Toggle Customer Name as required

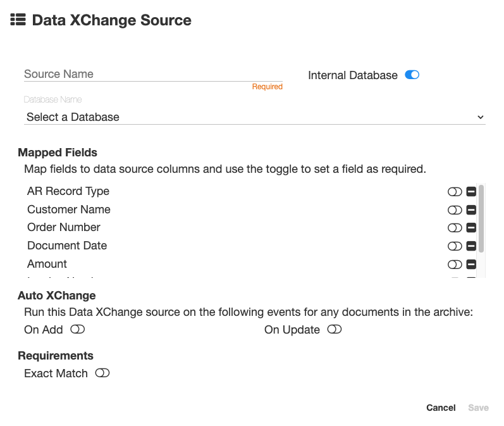[x=455, y=210]
